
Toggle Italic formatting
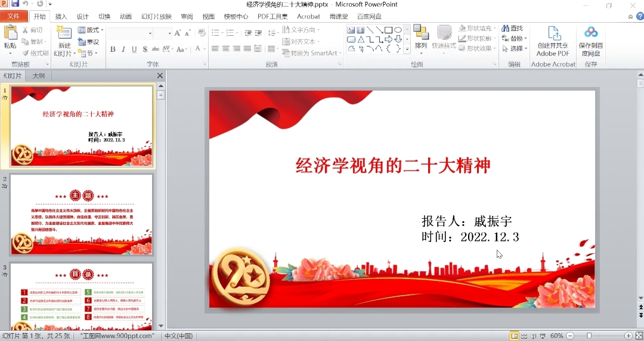[x=123, y=49]
